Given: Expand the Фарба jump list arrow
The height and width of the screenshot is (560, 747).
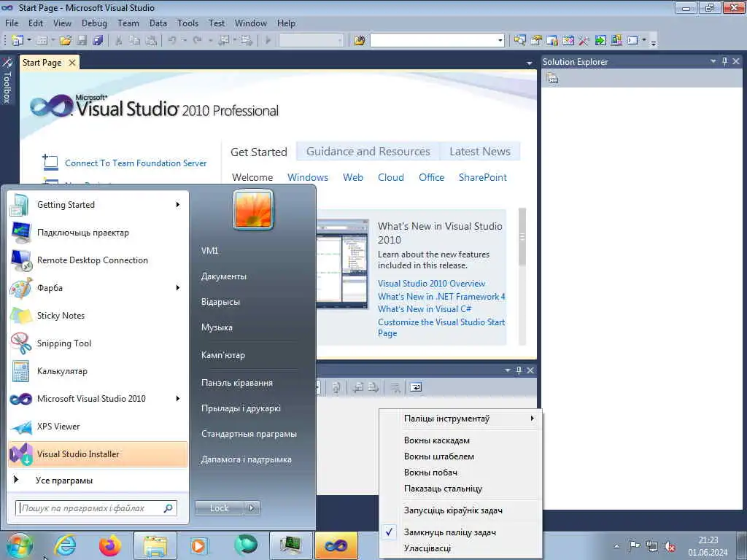Looking at the screenshot, I should click(178, 287).
